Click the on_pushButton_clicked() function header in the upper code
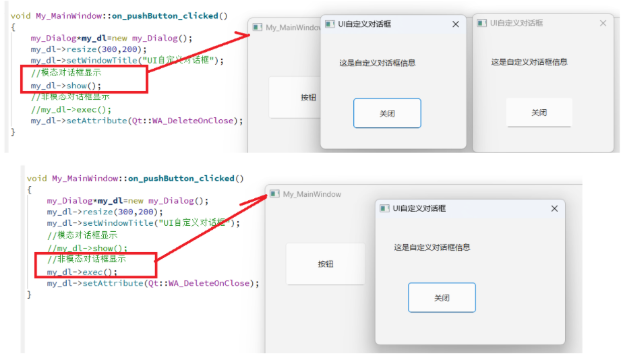Image resolution: width=621 pixels, height=364 pixels. 119,16
